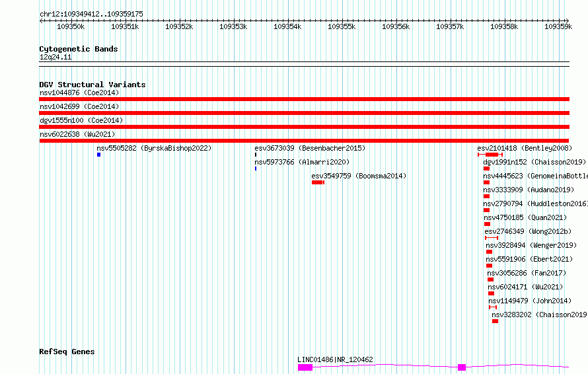The image size is (588, 374).
Task: Open nsv1149479 (John2014) variant label
Action: click(530, 301)
